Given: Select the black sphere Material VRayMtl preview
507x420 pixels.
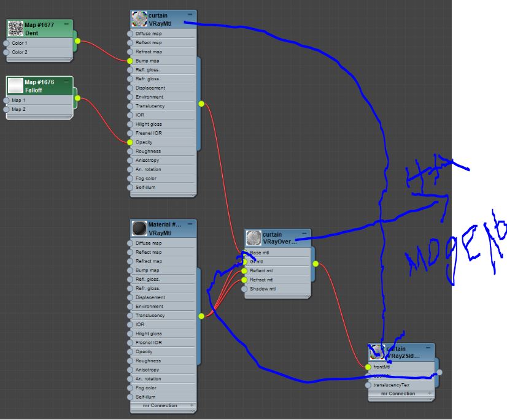Looking at the screenshot, I should (139, 229).
